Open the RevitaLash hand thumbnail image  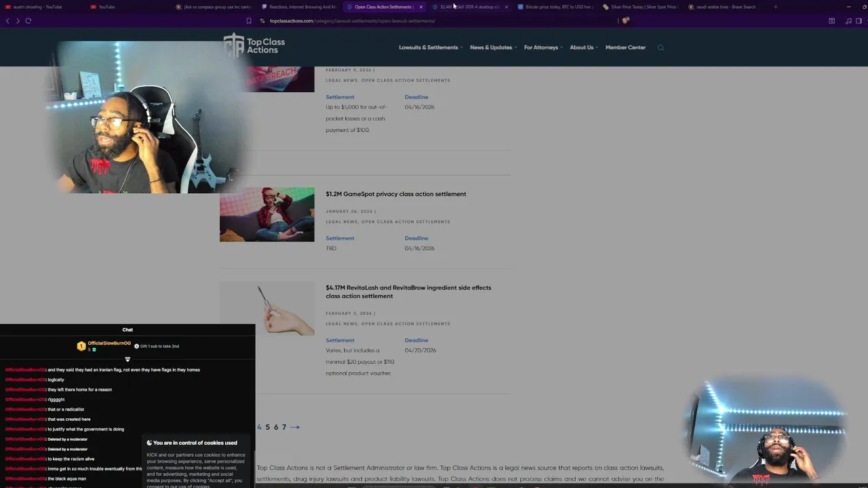click(267, 308)
